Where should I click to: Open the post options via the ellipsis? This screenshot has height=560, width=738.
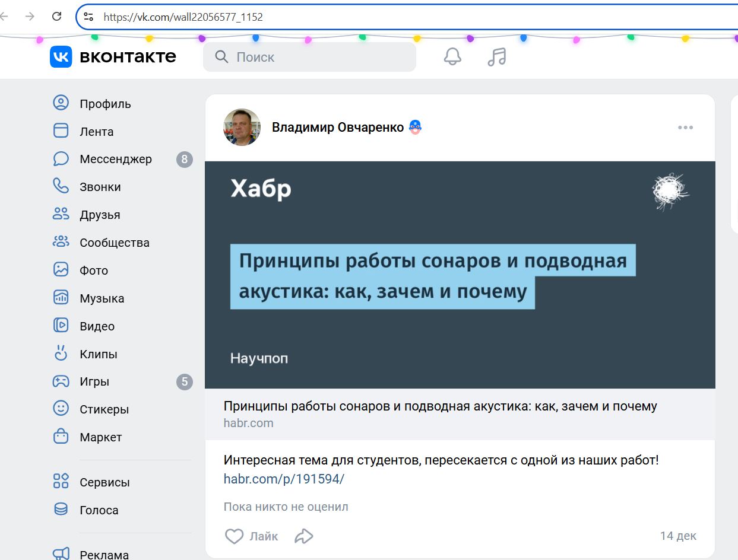coord(686,127)
